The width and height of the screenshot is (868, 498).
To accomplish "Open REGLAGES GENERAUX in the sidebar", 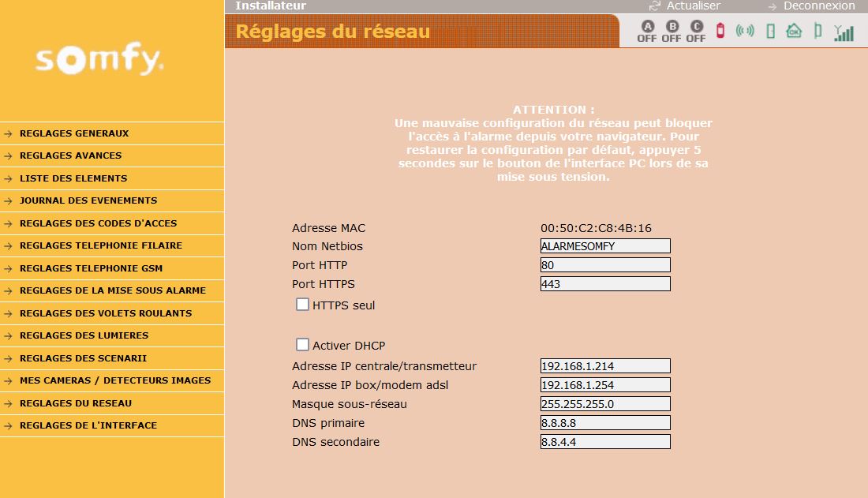I will 74,133.
